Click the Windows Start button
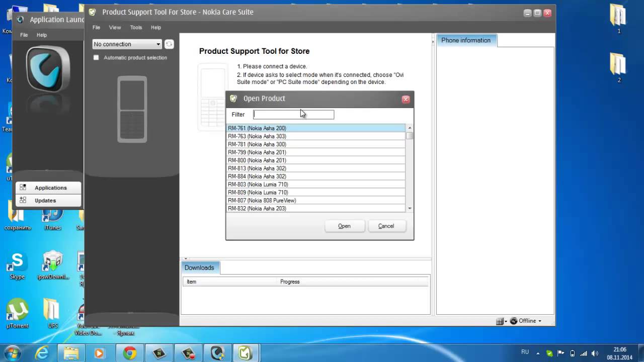This screenshot has height=362, width=644. [12, 352]
